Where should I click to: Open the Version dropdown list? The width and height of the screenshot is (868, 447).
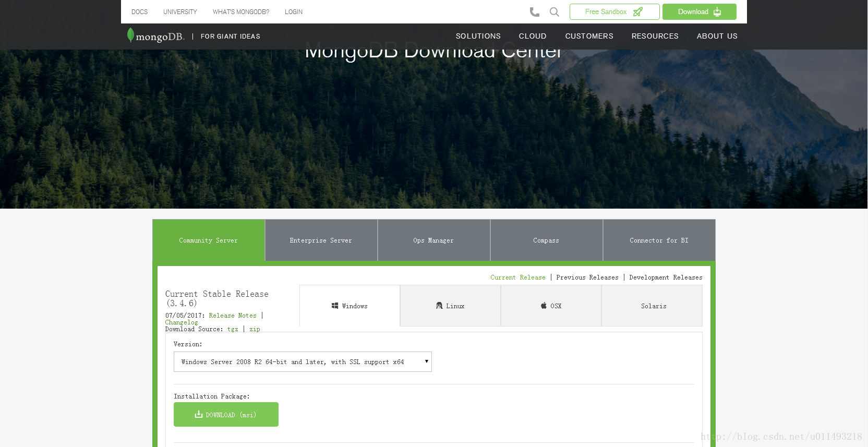pos(303,361)
